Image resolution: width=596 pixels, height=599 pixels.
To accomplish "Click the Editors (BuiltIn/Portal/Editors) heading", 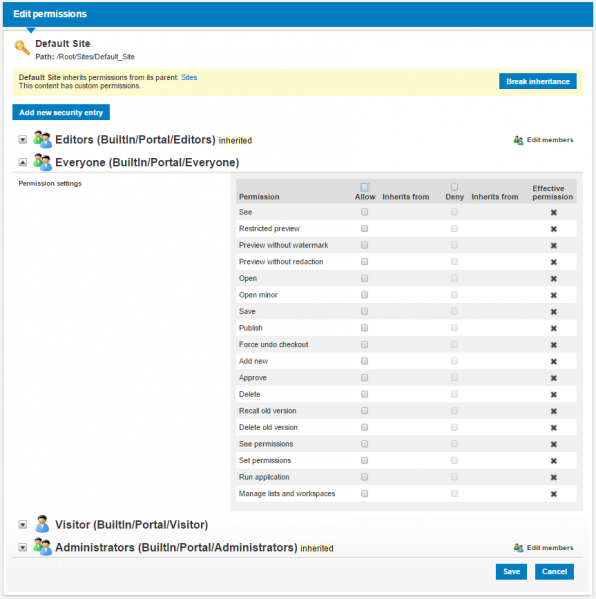I will tap(135, 140).
